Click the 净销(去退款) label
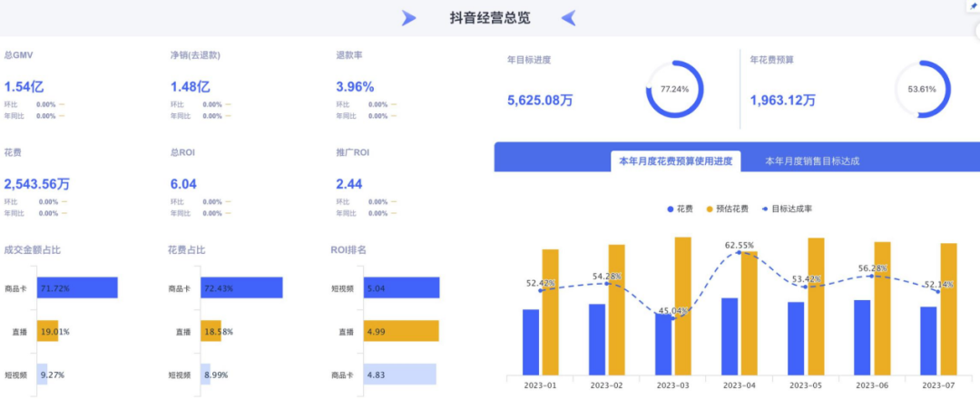This screenshot has height=399, width=980. click(195, 55)
